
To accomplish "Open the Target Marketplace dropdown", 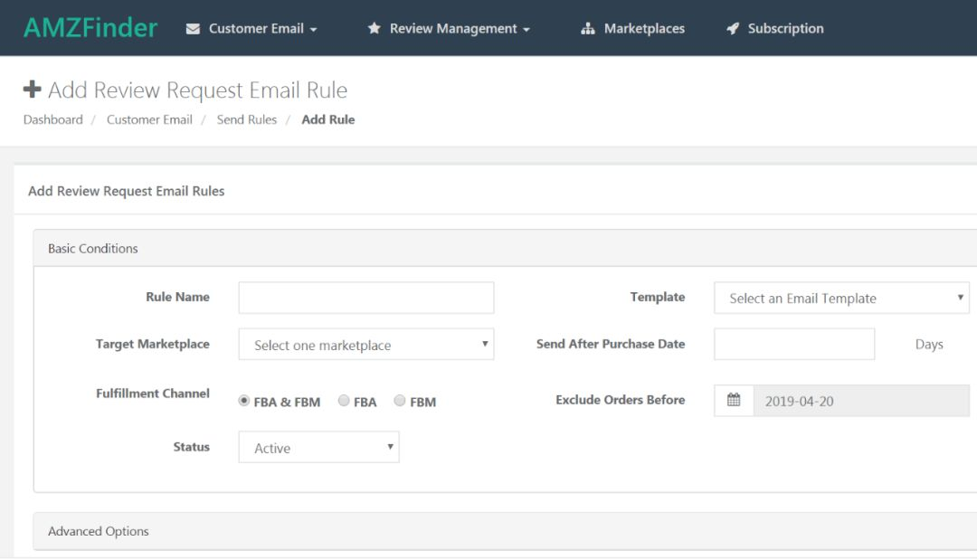I will 366,345.
